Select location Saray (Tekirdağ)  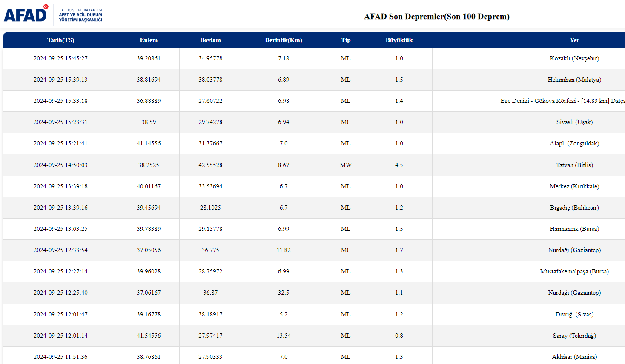(574, 336)
